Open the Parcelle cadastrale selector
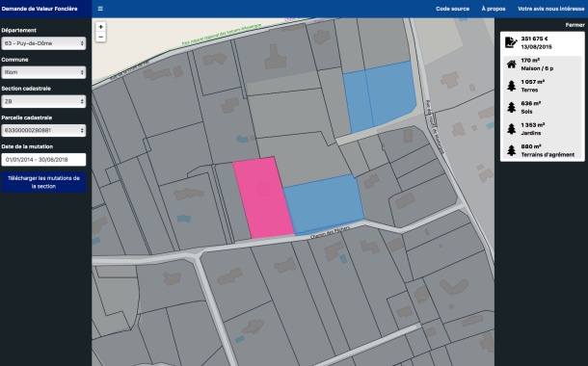Image resolution: width=588 pixels, height=366 pixels. click(43, 130)
